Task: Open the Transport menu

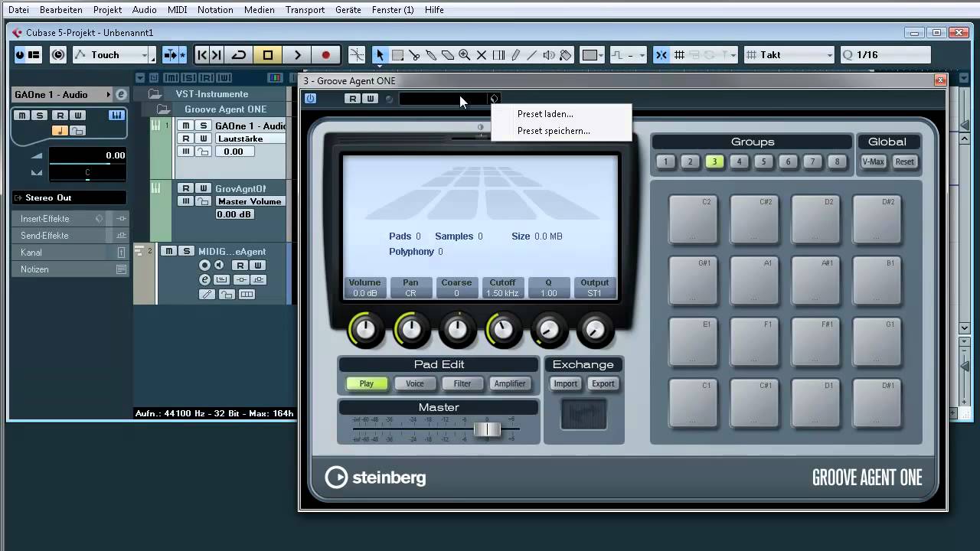Action: (305, 10)
